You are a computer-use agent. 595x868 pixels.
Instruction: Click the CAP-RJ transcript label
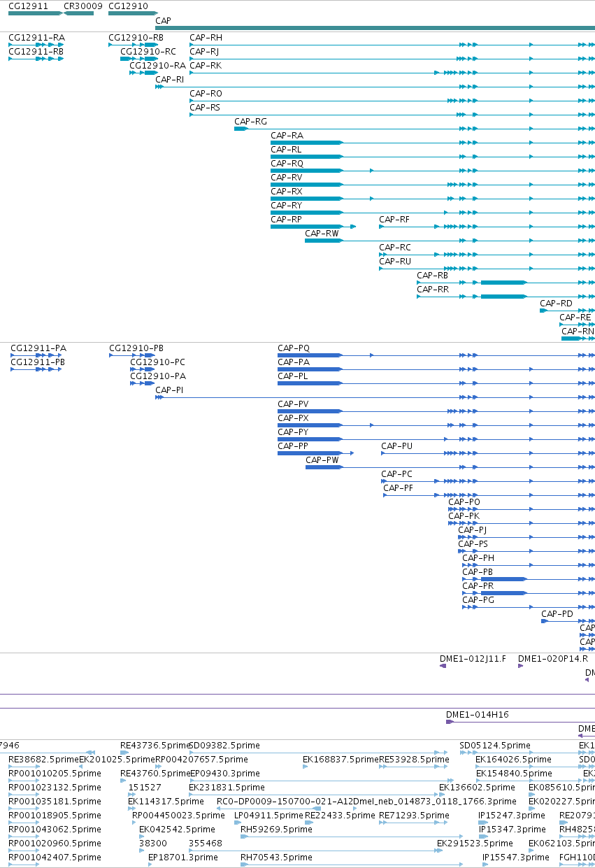(204, 51)
